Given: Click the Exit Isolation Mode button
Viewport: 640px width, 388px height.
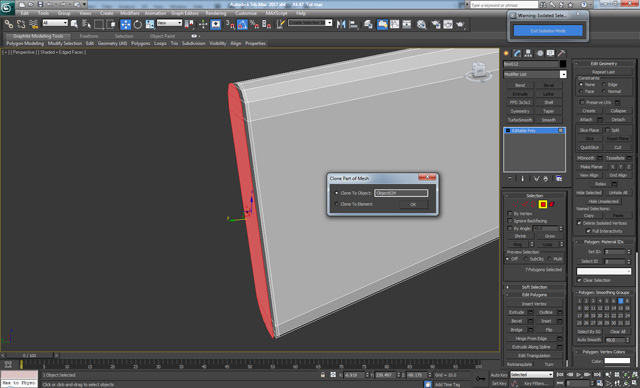Looking at the screenshot, I should (548, 31).
